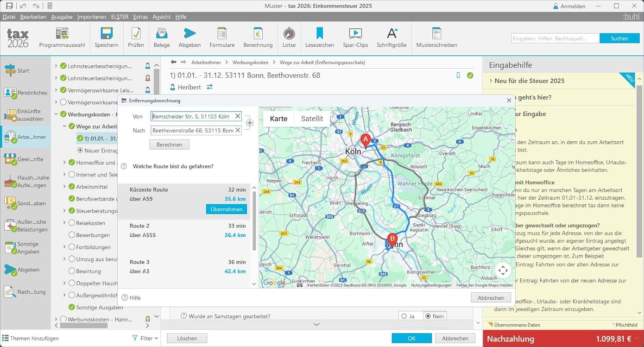Open the Berechnung toolbar icon
Image resolution: width=644 pixels, height=347 pixels.
tap(258, 33)
